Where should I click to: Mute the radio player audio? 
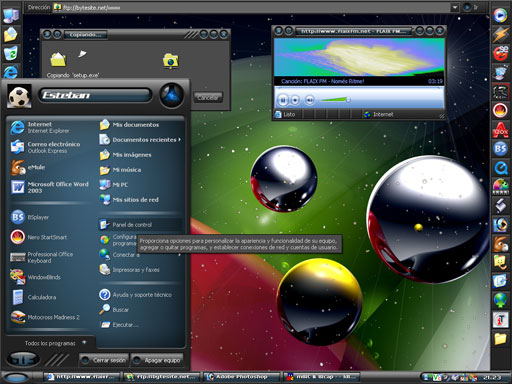(310, 100)
